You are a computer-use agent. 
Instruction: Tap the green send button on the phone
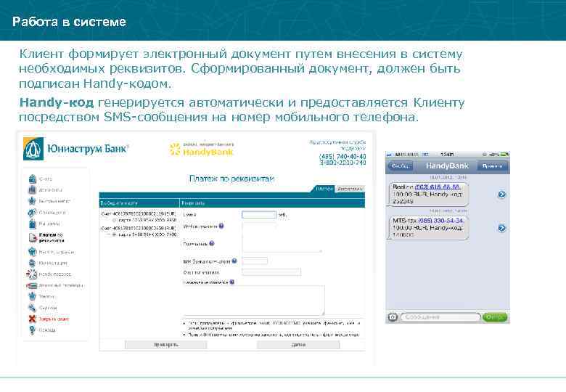[495, 317]
